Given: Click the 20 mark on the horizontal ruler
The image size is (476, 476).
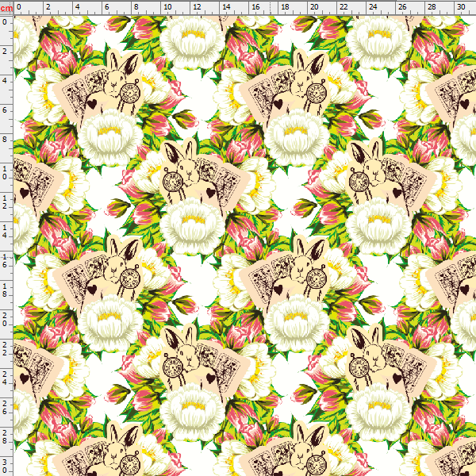Looking at the screenshot, I should pos(314,6).
